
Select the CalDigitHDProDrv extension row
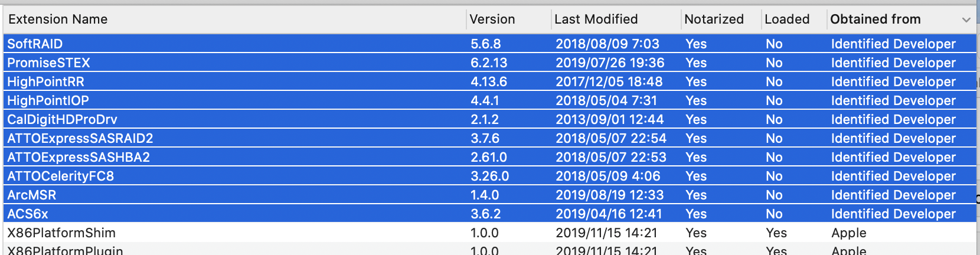(489, 119)
